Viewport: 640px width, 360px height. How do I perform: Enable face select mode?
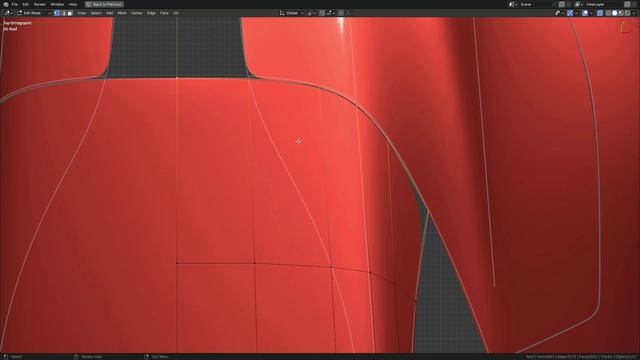(x=70, y=13)
